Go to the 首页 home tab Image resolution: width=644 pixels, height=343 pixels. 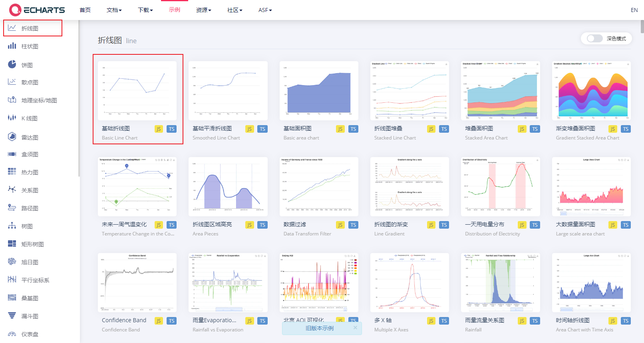coord(85,10)
